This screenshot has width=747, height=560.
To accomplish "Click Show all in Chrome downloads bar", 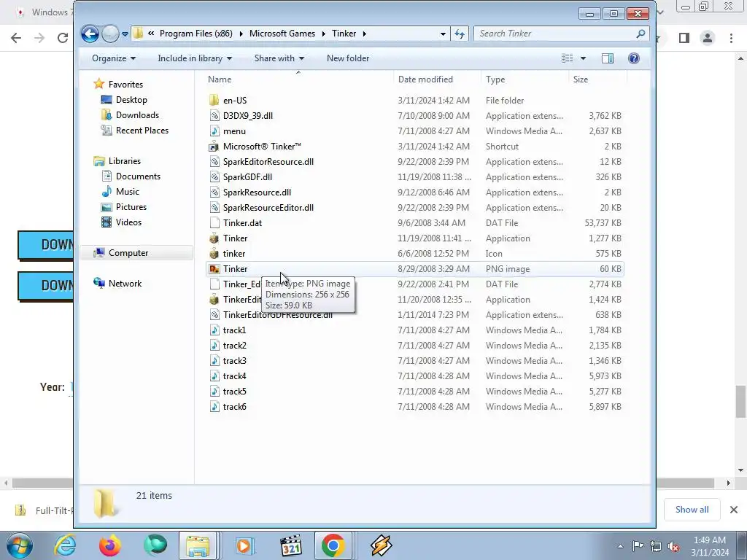I will [692, 510].
